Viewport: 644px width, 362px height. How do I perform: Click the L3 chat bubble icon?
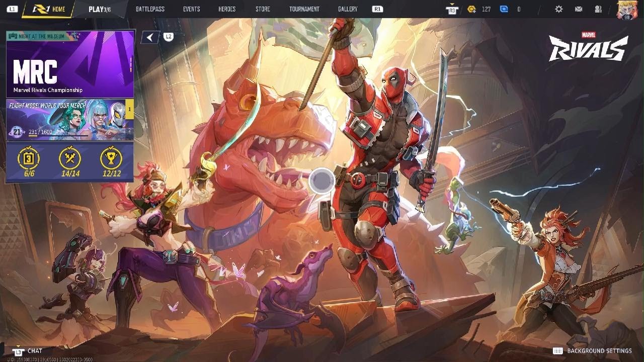[x=19, y=351]
